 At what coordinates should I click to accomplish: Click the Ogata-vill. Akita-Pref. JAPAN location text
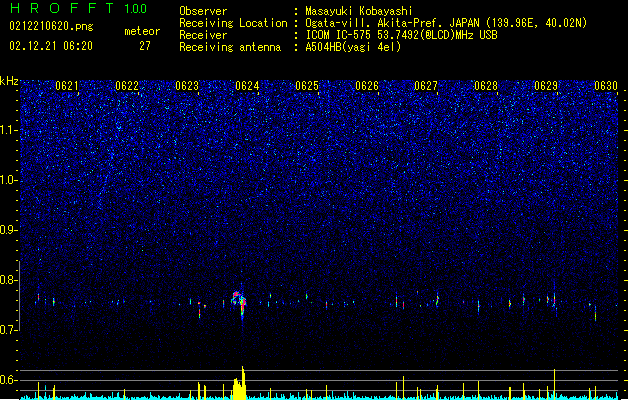coord(446,23)
